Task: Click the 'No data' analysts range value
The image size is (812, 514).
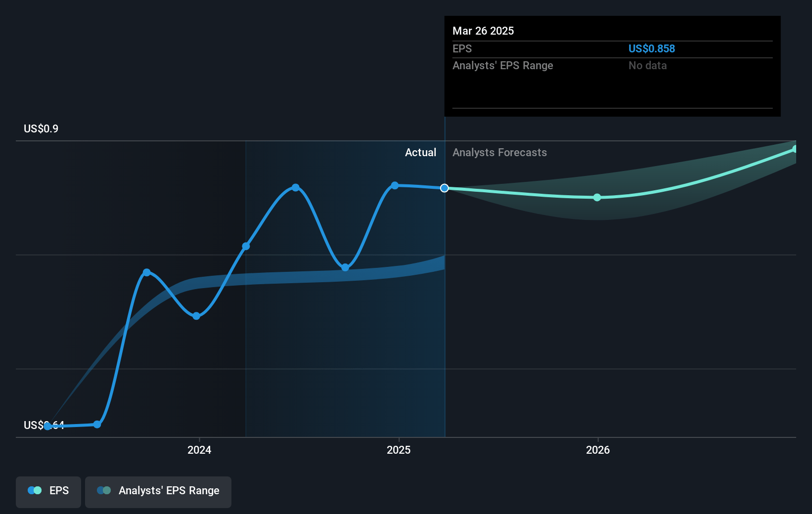Action: [x=647, y=65]
